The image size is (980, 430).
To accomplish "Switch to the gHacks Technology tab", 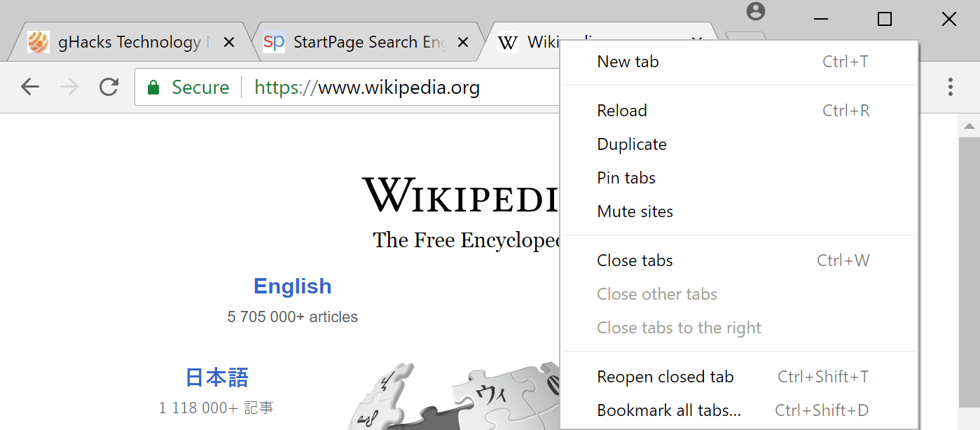I will point(130,43).
